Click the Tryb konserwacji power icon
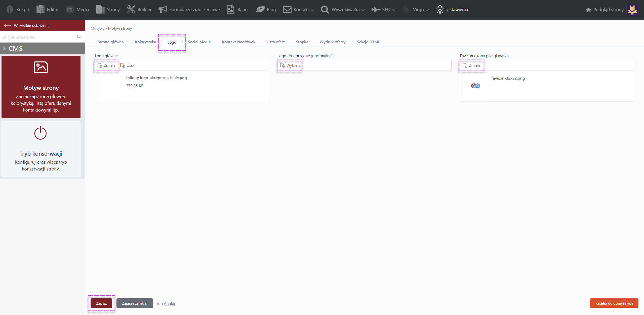The width and height of the screenshot is (644, 315). 41,133
